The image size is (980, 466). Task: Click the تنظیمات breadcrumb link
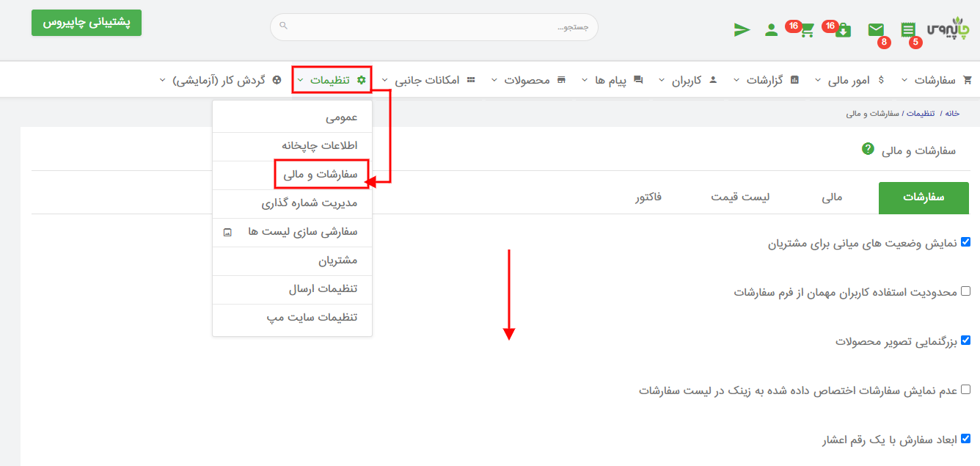(x=921, y=114)
